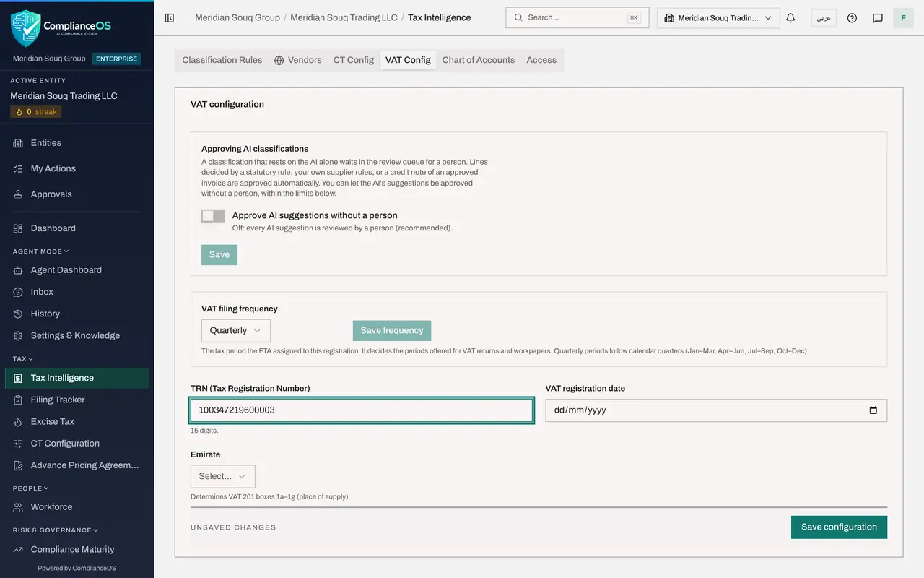Open notifications bell icon
Image resolution: width=924 pixels, height=578 pixels.
click(790, 18)
